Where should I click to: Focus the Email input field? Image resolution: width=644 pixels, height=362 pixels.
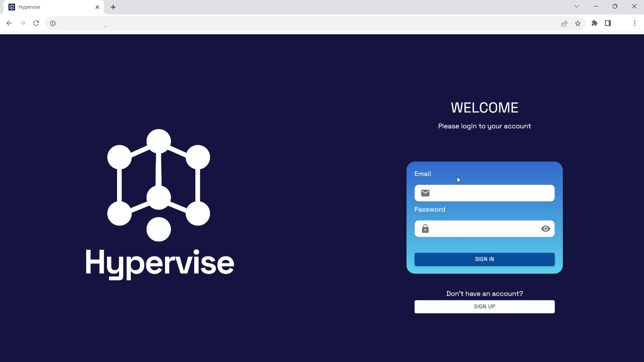[x=484, y=193]
